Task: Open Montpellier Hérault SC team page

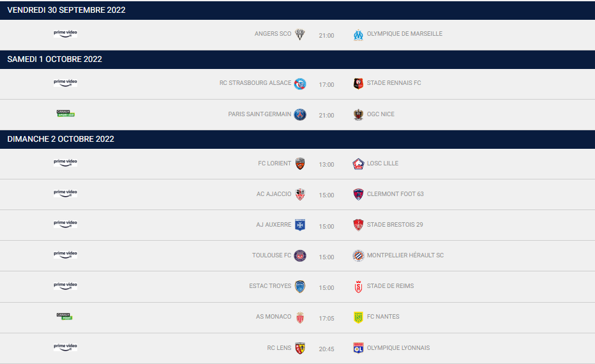Action: pos(405,255)
